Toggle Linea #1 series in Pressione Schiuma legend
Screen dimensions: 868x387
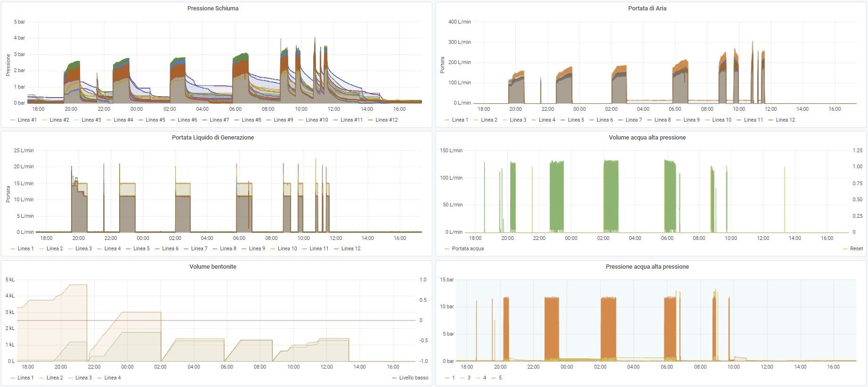(x=27, y=120)
